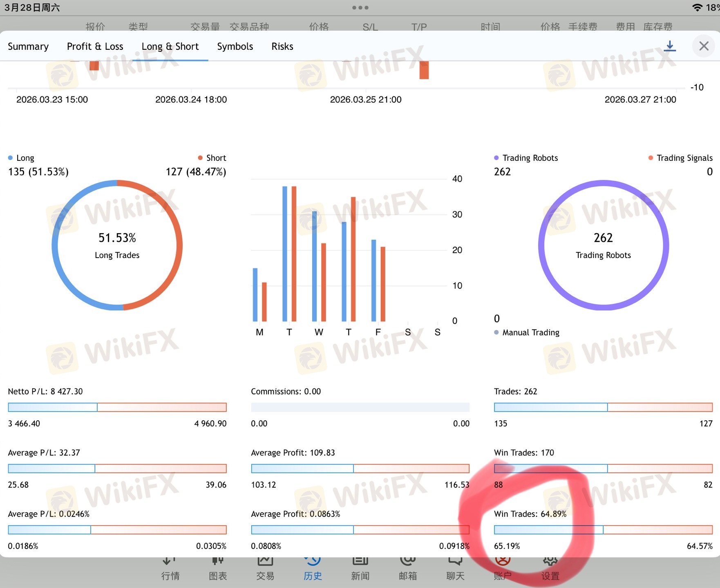The height and width of the screenshot is (588, 720).
Task: Tap the 4 960.90 short profit value
Action: click(210, 423)
